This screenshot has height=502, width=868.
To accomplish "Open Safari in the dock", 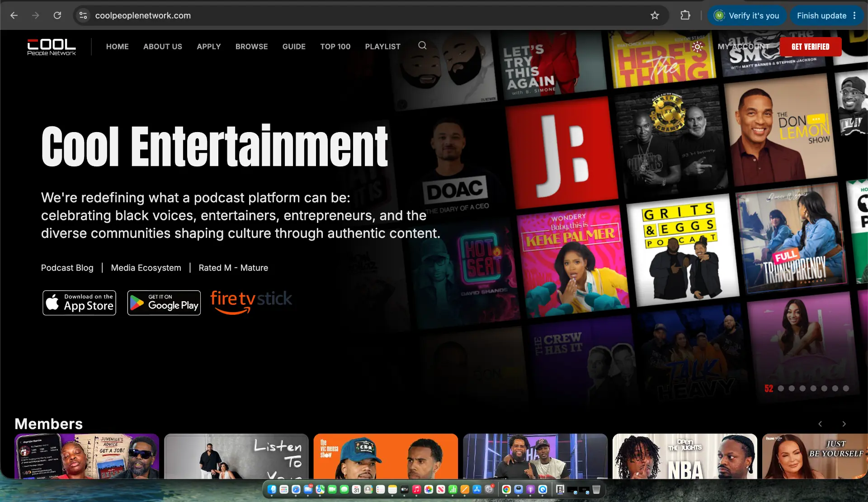I will point(296,489).
